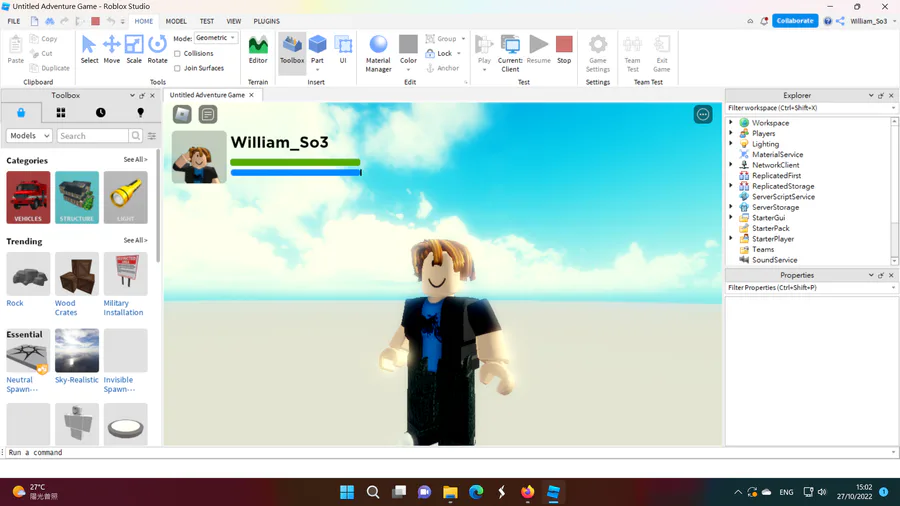
Task: Click the Anchor button
Action: point(443,68)
